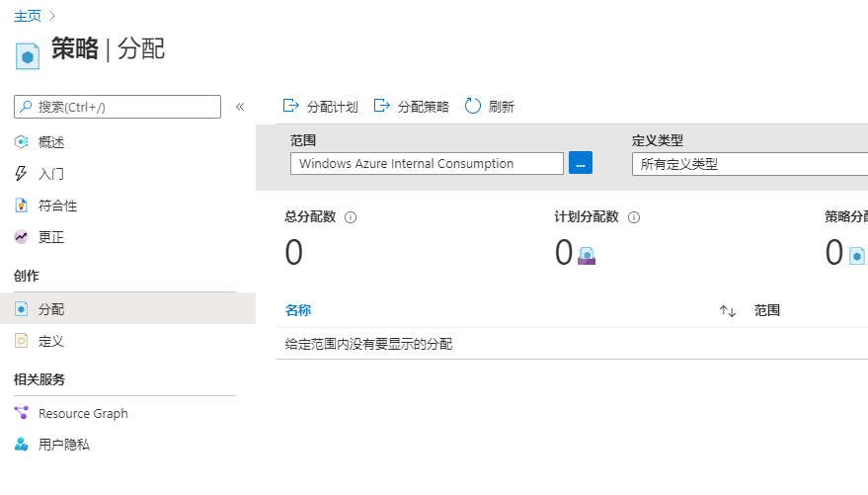This screenshot has width=868, height=495.
Task: Click the 定义 definitions icon in sidebar
Action: (x=21, y=341)
